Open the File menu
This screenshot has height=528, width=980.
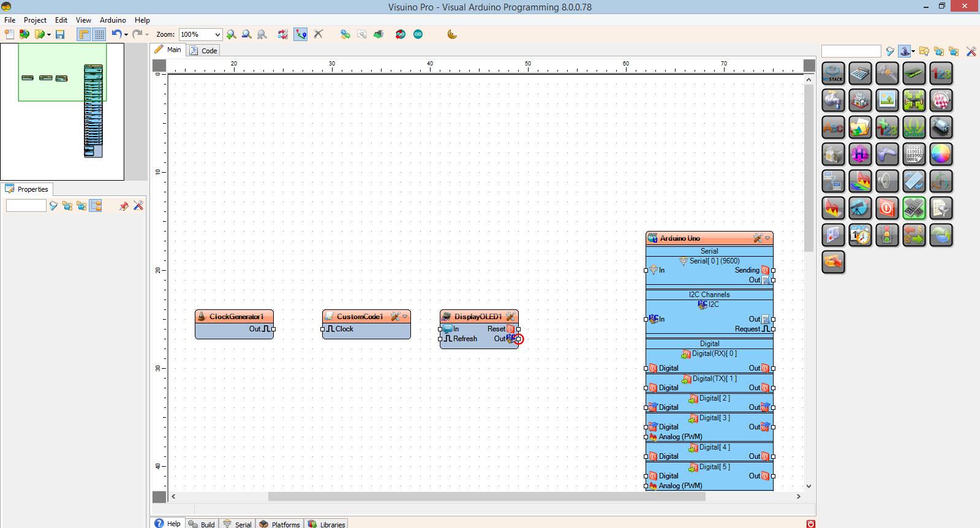point(10,20)
